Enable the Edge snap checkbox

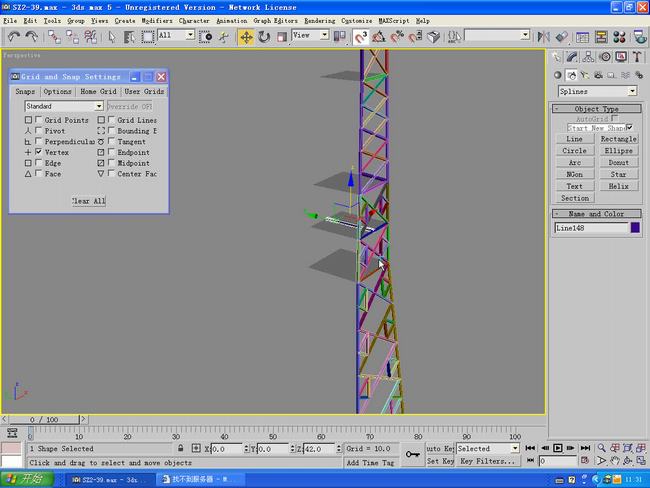(x=39, y=163)
